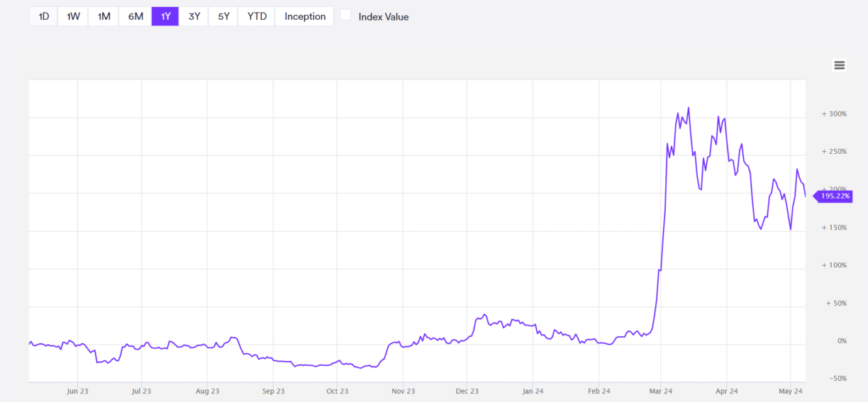Click the 0% axis label
This screenshot has height=402, width=868.
pyautogui.click(x=842, y=340)
